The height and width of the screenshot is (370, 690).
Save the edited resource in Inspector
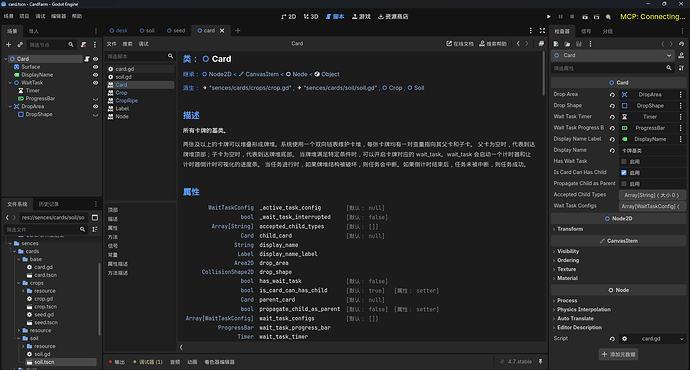pyautogui.click(x=579, y=44)
